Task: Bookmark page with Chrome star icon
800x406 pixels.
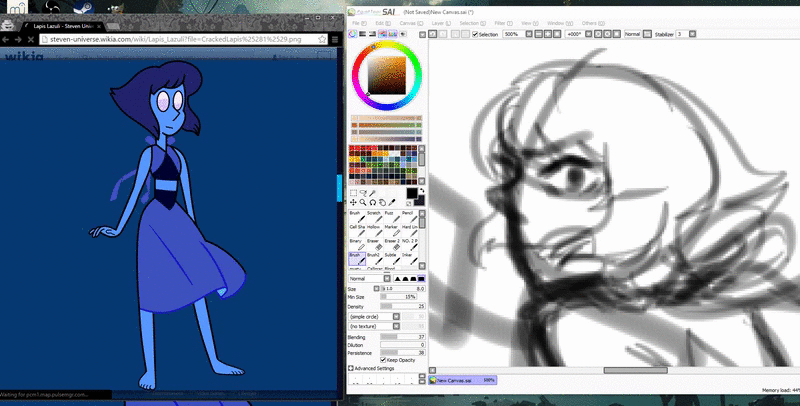Action: coord(322,39)
